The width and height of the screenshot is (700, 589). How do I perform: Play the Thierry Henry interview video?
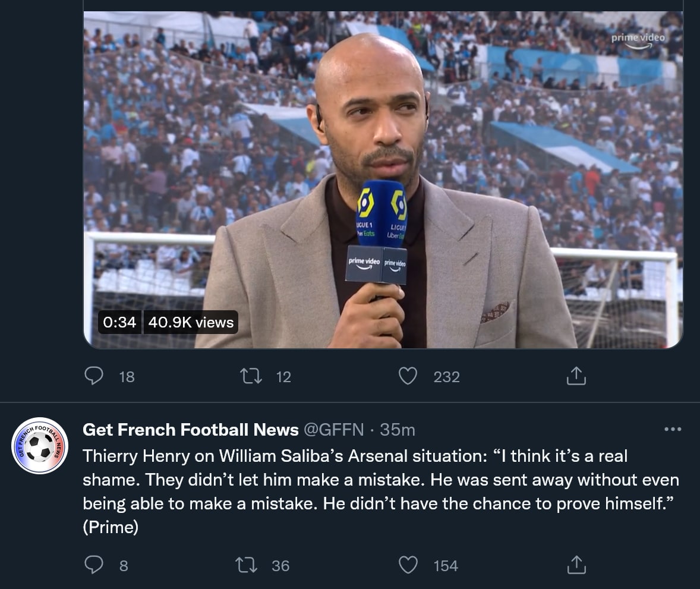click(x=383, y=178)
